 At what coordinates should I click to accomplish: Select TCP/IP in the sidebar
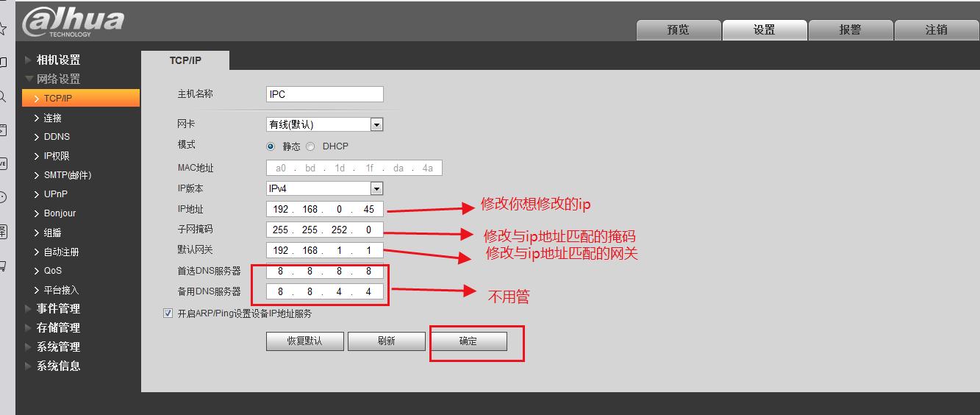tap(81, 98)
